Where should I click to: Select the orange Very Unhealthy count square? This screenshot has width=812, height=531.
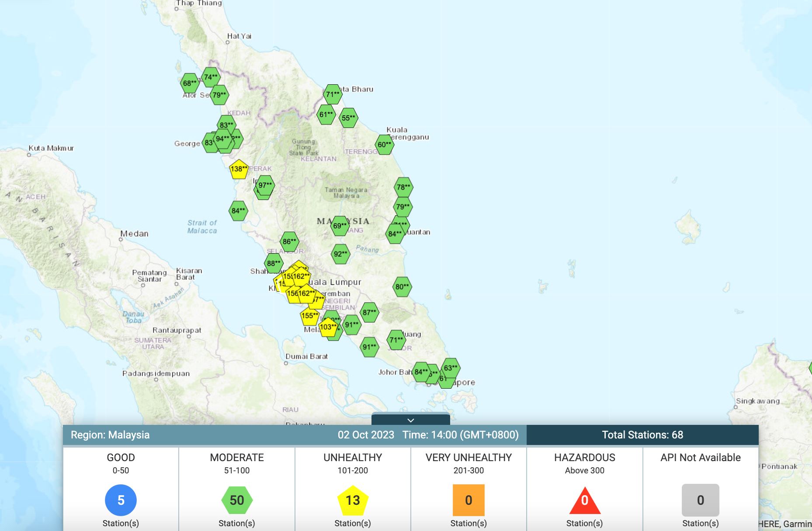[468, 500]
